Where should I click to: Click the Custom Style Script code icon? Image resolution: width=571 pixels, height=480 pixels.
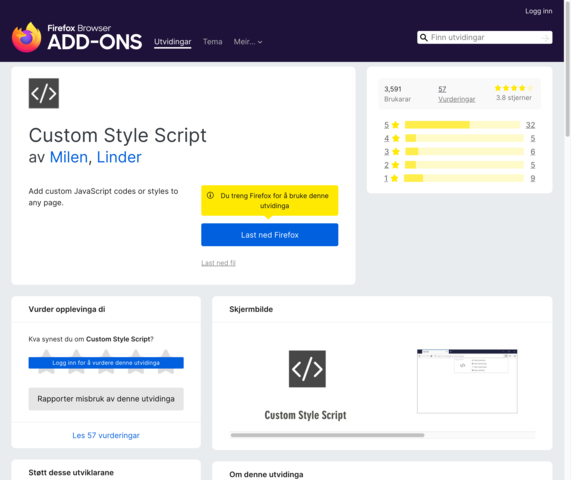pyautogui.click(x=44, y=93)
